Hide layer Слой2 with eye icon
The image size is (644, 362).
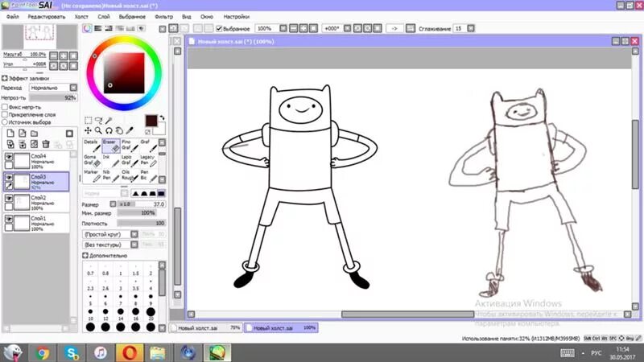coord(9,199)
